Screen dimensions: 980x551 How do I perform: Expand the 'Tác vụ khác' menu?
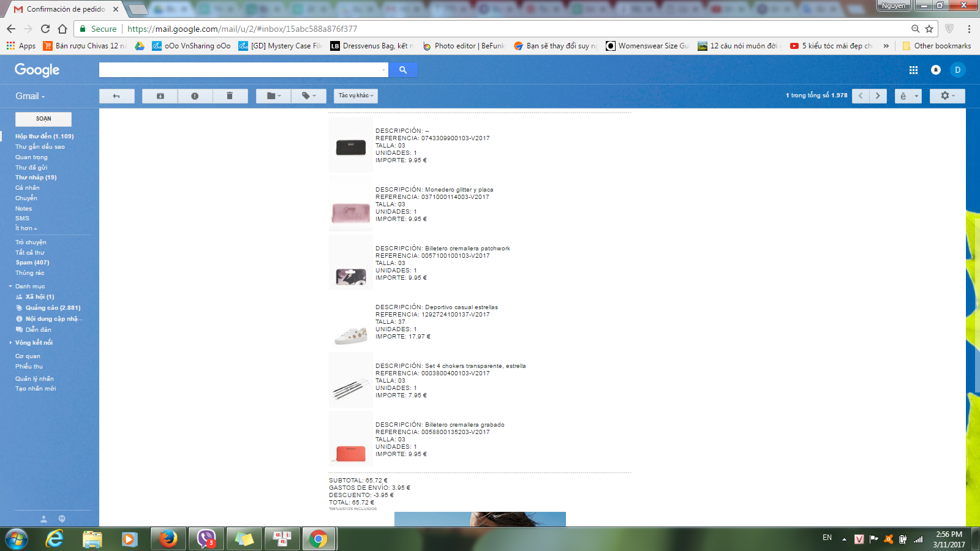(x=356, y=96)
